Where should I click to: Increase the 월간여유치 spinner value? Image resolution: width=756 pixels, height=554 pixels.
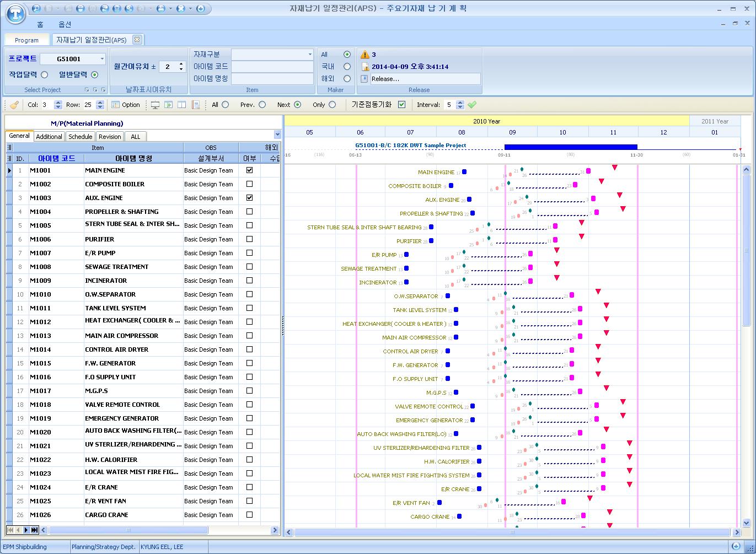click(181, 64)
